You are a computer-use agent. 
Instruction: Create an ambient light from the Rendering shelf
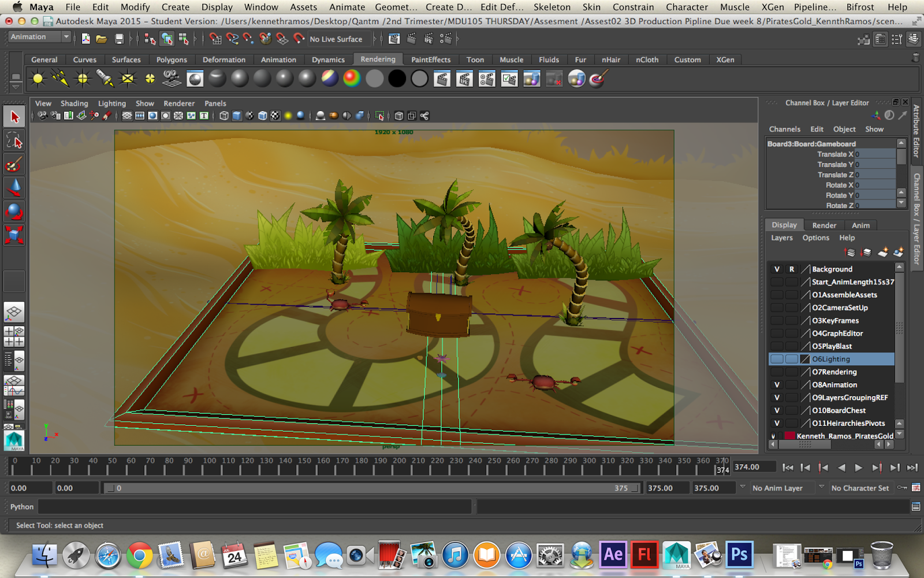point(38,78)
